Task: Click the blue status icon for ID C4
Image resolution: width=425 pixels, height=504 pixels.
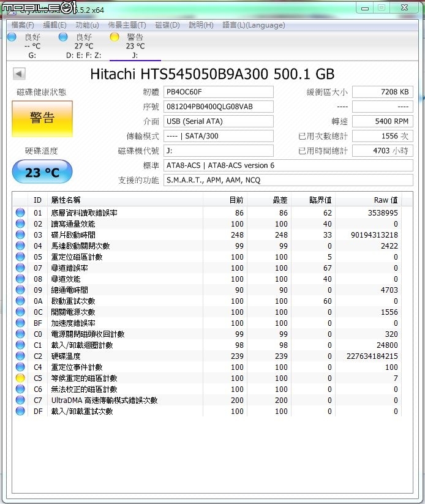Action: (20, 367)
